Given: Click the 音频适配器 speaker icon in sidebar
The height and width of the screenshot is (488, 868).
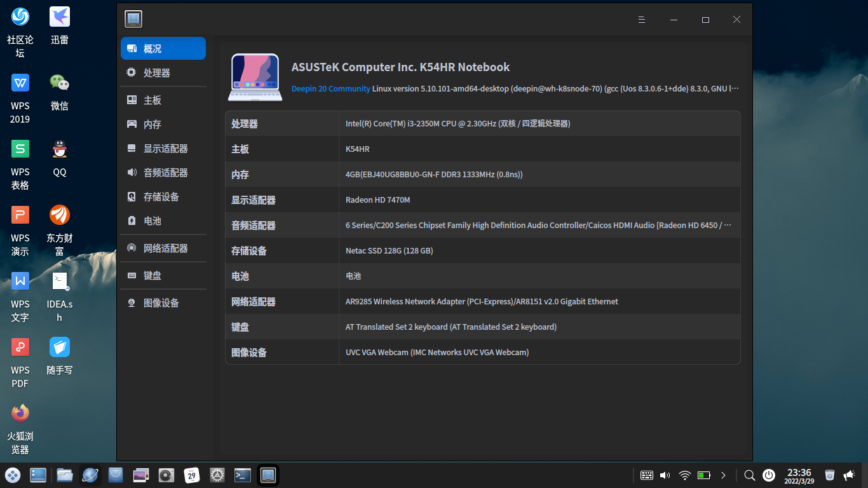Looking at the screenshot, I should click(x=132, y=173).
